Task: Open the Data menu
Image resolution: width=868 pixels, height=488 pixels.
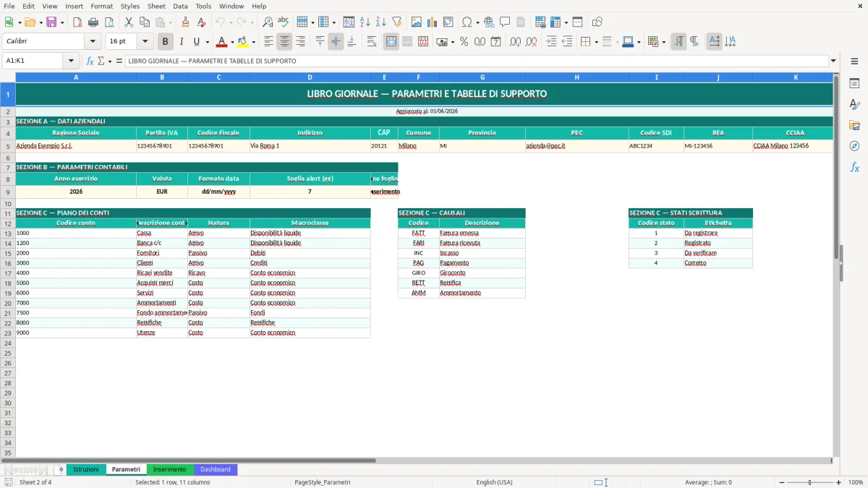Action: tap(180, 6)
